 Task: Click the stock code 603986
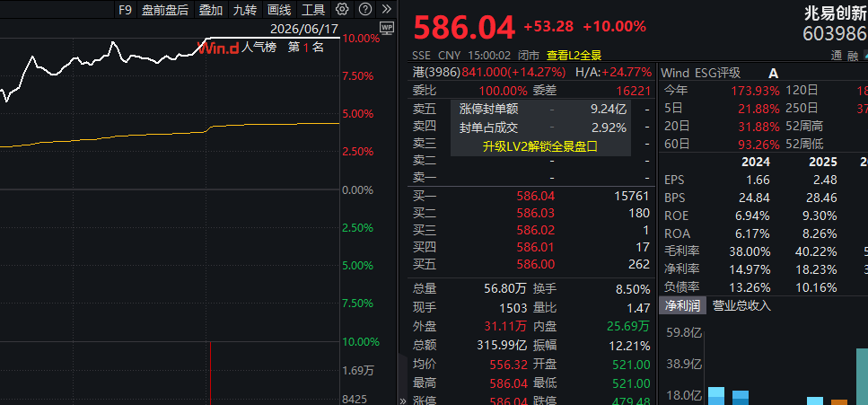(836, 34)
